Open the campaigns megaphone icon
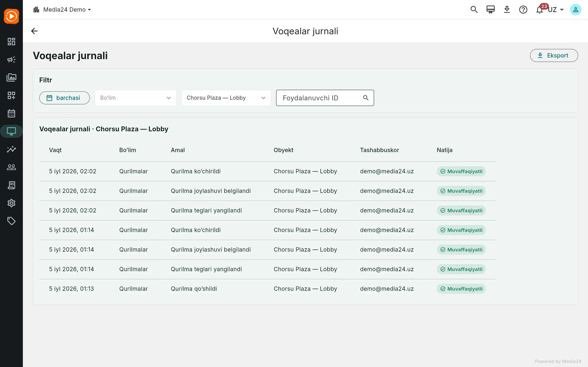 tap(11, 60)
